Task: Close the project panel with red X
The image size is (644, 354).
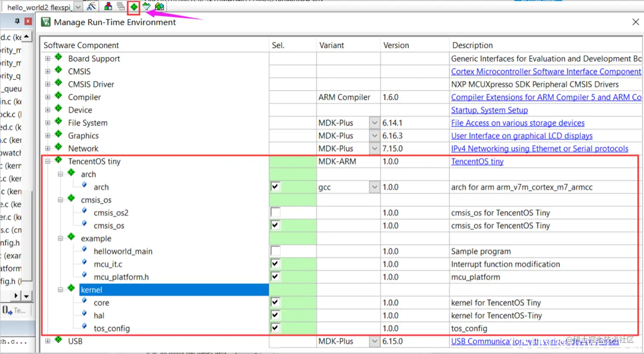Action: pyautogui.click(x=28, y=21)
